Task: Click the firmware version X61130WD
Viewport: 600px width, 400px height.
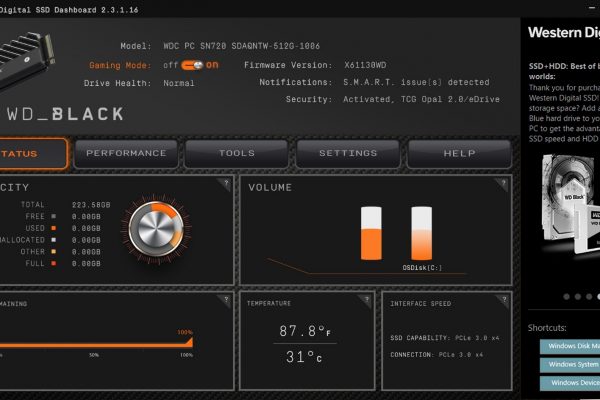Action: [x=365, y=65]
